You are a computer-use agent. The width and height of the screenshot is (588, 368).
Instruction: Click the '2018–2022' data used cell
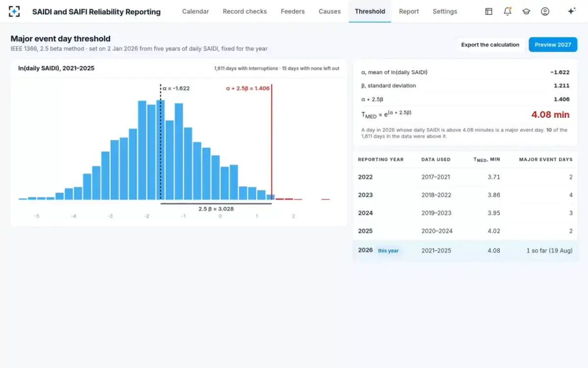point(436,195)
